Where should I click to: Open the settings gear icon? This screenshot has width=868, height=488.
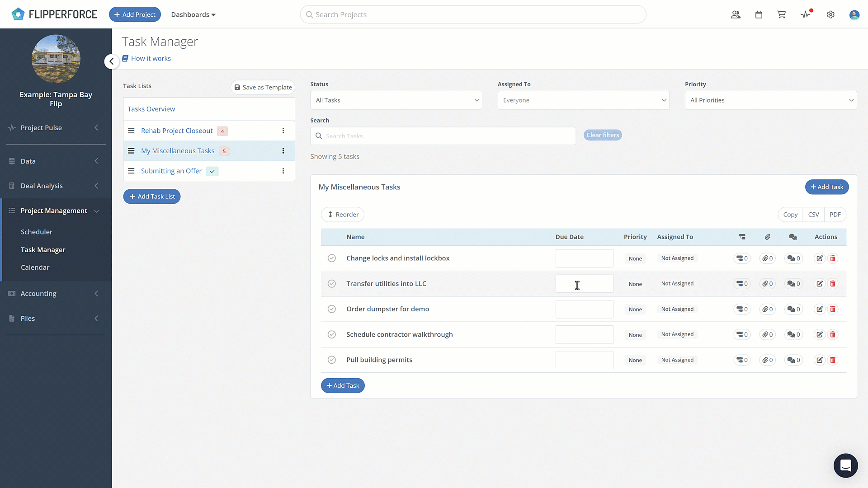(x=830, y=14)
